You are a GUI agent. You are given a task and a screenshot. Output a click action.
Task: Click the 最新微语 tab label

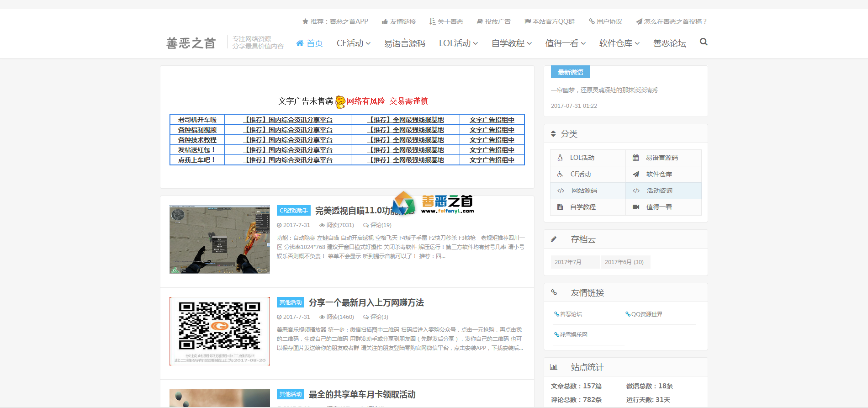point(570,72)
